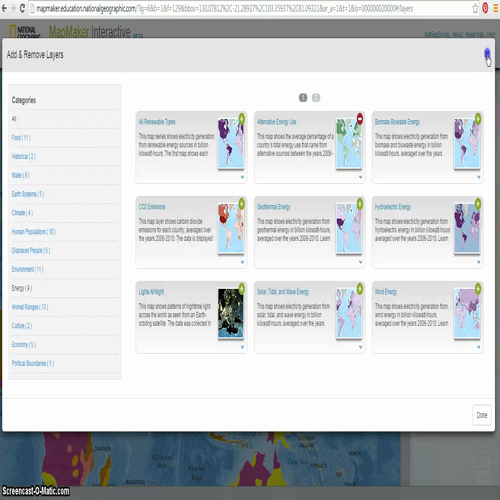500x500 pixels.
Task: Expand the Solar, Tidal, and Wave description
Action: pyautogui.click(x=360, y=347)
